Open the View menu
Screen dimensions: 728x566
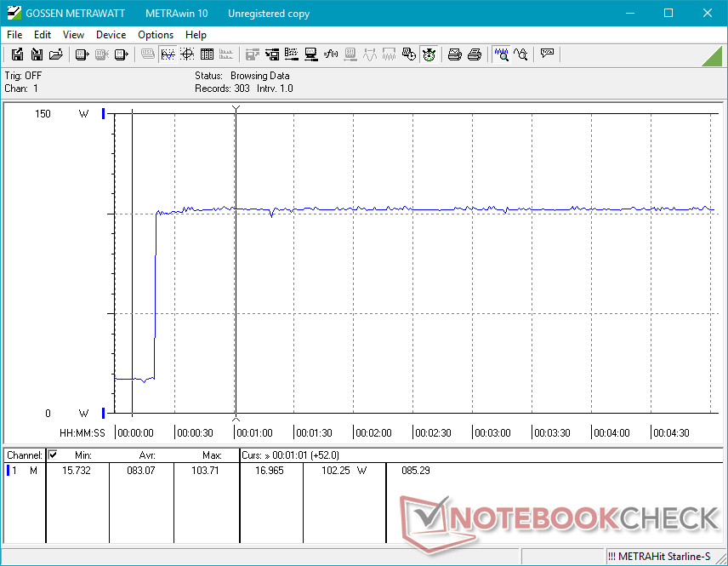click(x=73, y=35)
